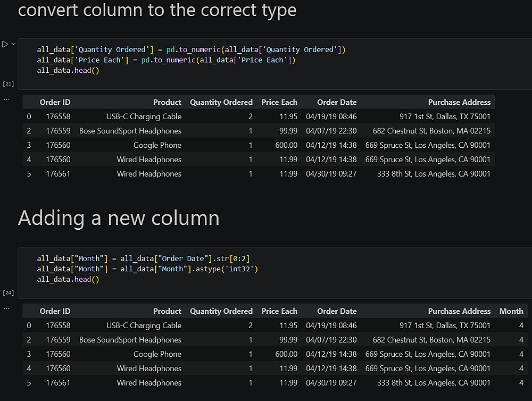
Task: Click Product header in the second table
Action: (167, 311)
